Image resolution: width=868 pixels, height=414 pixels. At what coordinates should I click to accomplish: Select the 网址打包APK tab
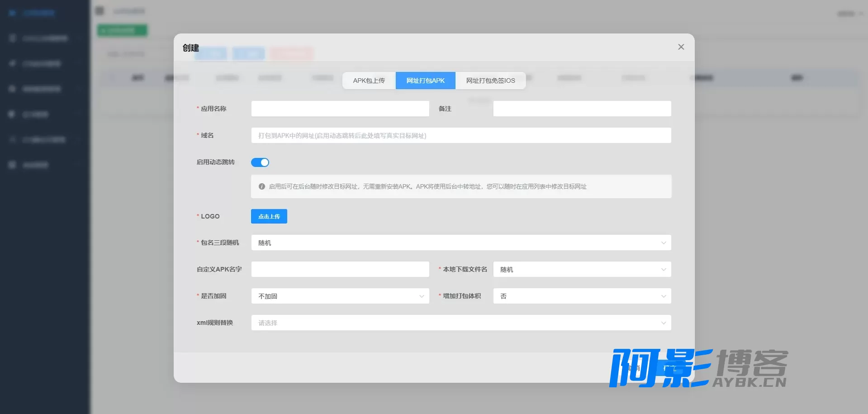425,81
